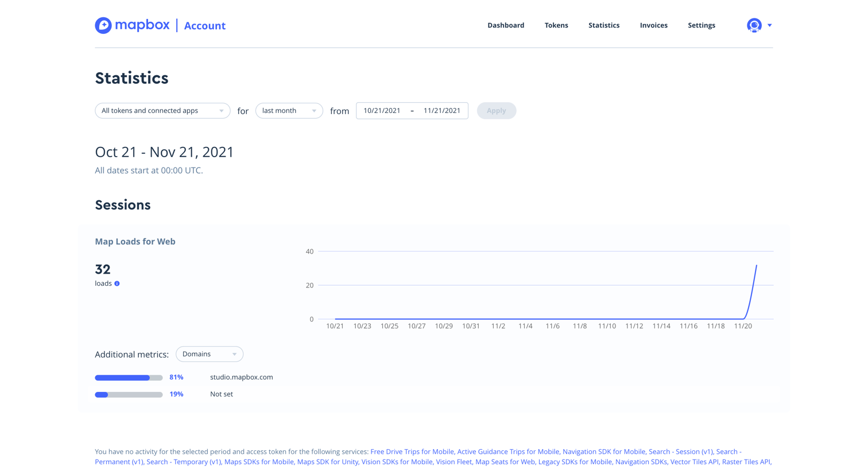868x467 pixels.
Task: Click the 32 loads count
Action: coord(103,269)
